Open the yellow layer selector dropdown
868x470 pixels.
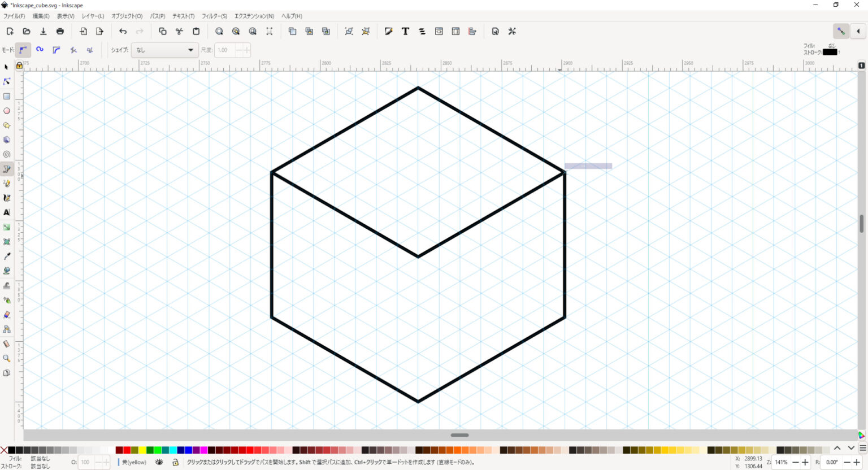click(134, 462)
